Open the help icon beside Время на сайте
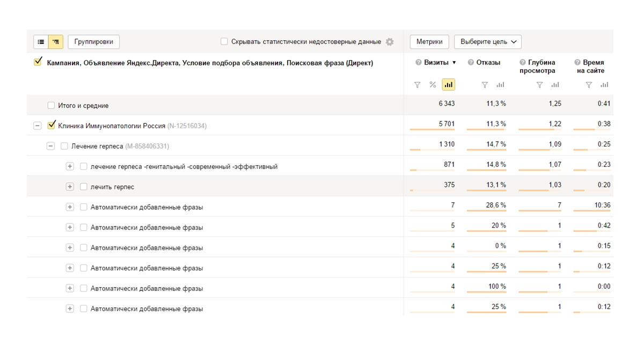 click(577, 63)
